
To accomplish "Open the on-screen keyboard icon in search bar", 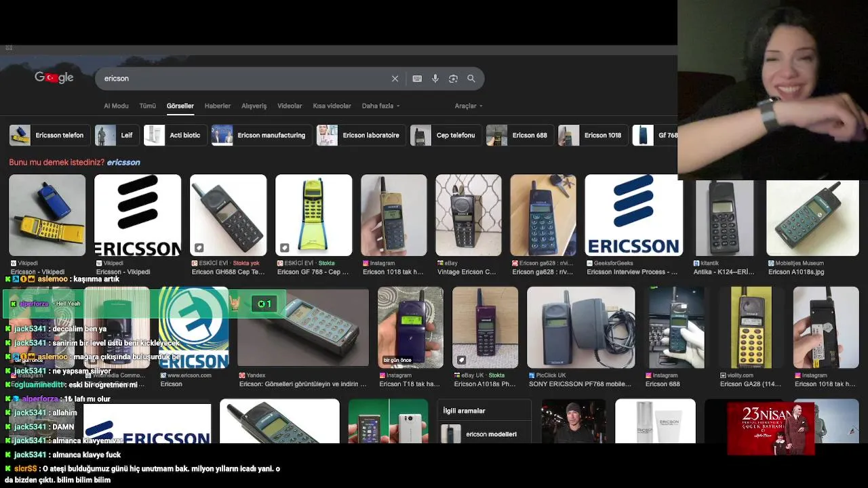I will pos(417,79).
